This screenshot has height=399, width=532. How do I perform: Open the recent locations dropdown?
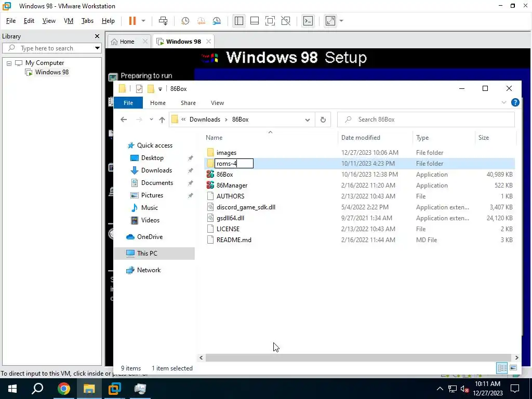tap(151, 119)
